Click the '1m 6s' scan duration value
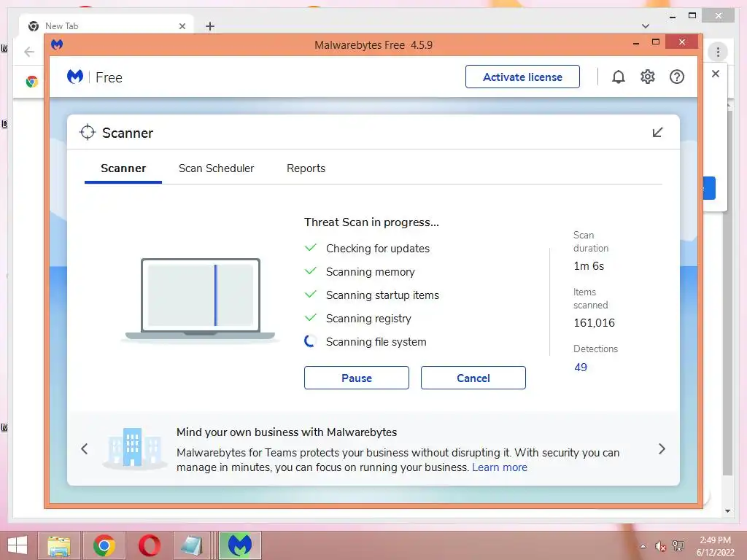This screenshot has width=747, height=560. pyautogui.click(x=589, y=266)
